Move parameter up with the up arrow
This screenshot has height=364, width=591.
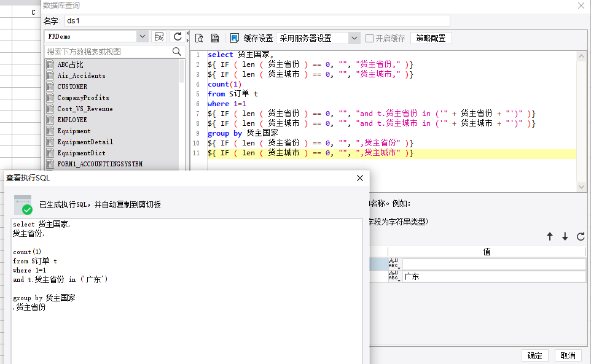point(550,236)
